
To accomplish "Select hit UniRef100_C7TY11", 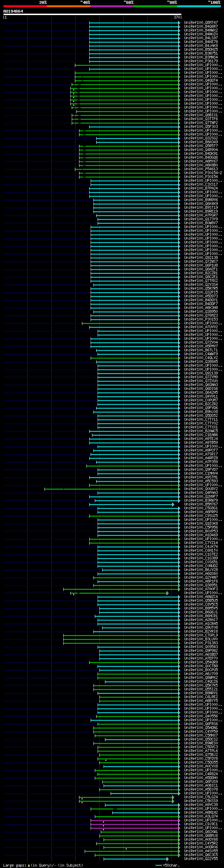I will click(201, 420).
